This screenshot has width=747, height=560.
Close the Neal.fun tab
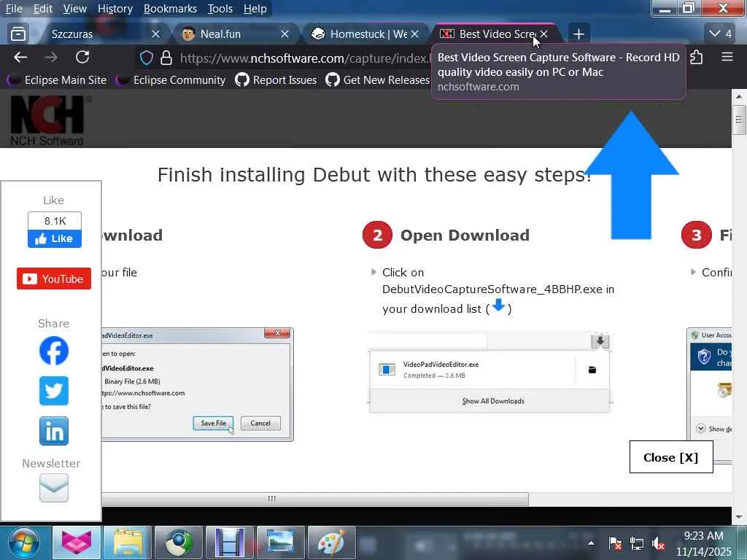pos(285,34)
